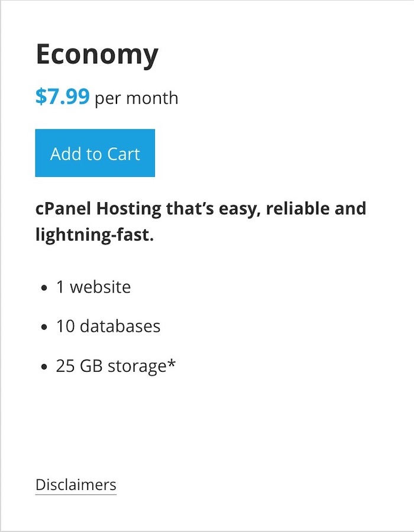The width and height of the screenshot is (414, 532).
Task: Select the "10 databases" list item
Action: 108,326
